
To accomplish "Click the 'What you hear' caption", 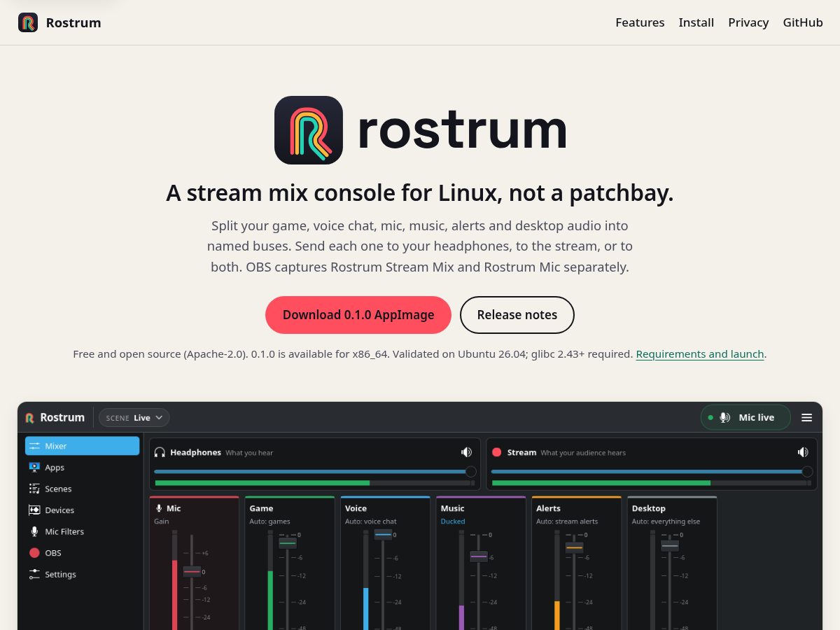I will [x=249, y=453].
